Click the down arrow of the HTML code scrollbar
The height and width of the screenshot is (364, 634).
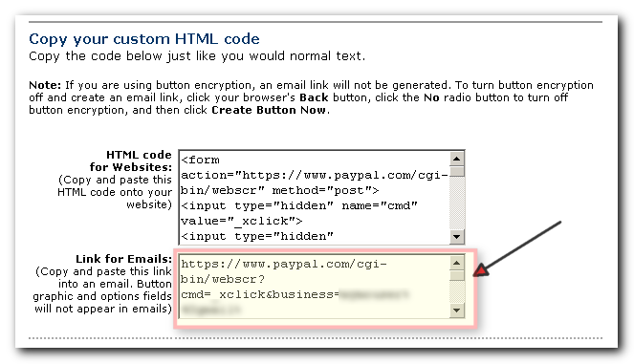tap(456, 237)
